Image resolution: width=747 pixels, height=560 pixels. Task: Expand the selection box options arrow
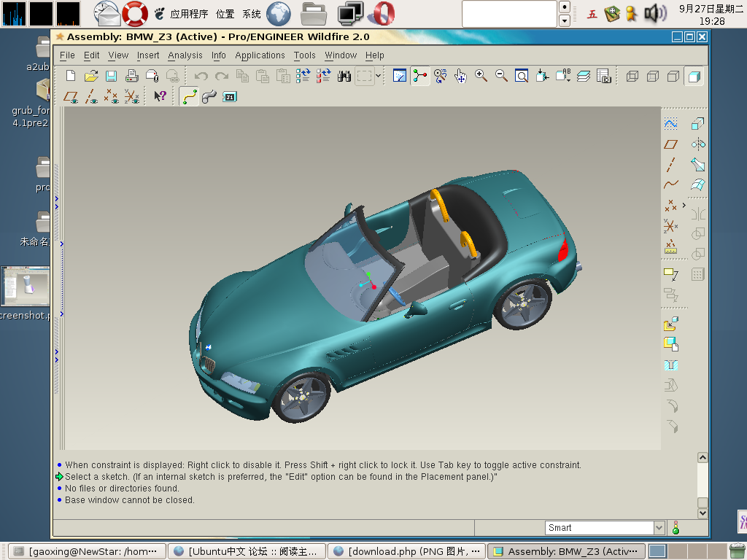pyautogui.click(x=379, y=76)
